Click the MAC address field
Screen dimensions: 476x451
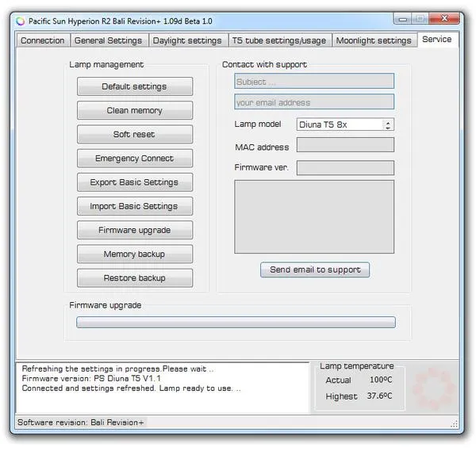pos(345,145)
